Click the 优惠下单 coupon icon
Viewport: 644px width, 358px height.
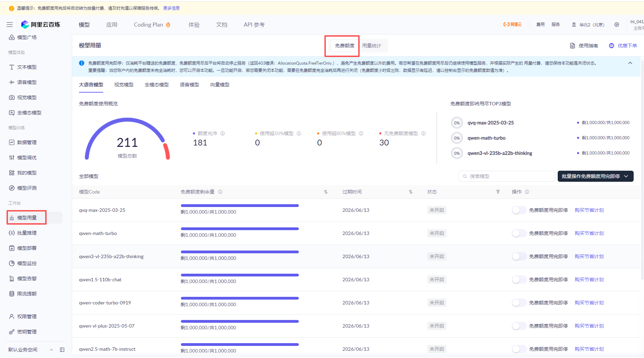(612, 46)
